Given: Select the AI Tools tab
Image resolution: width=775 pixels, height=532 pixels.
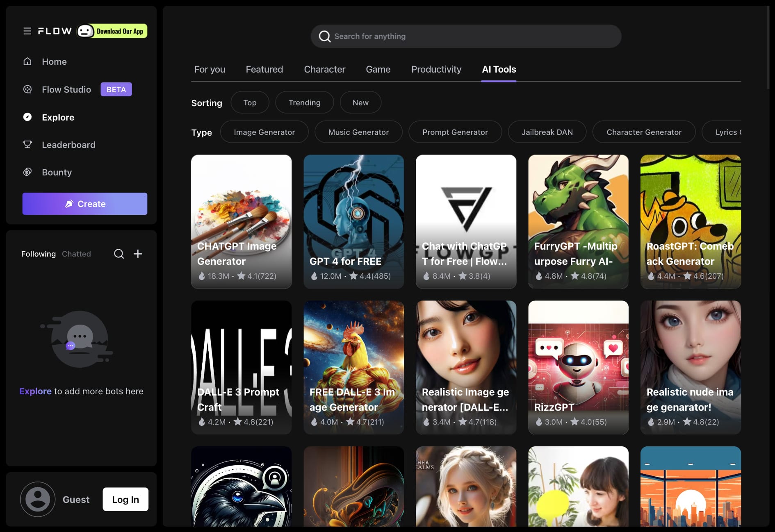Looking at the screenshot, I should click(499, 69).
